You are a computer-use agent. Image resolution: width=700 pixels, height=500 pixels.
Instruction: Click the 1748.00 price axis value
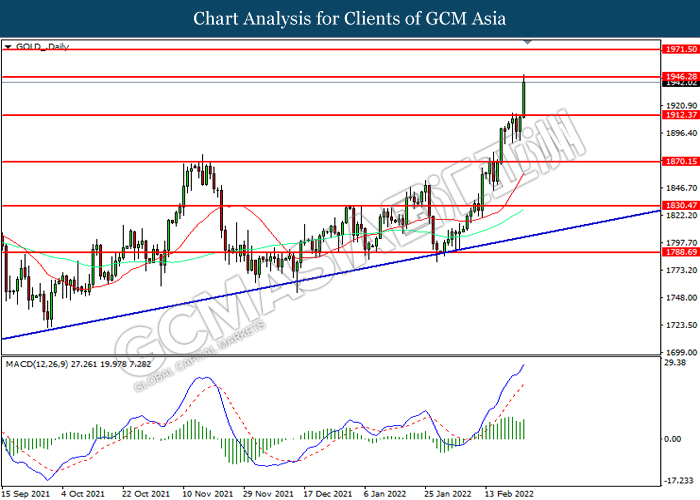tap(681, 298)
